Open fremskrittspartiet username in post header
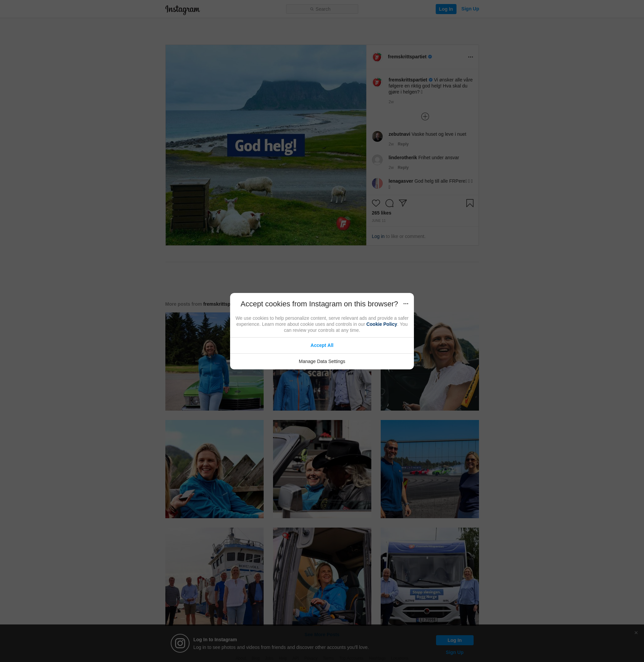The height and width of the screenshot is (662, 644). click(x=407, y=57)
